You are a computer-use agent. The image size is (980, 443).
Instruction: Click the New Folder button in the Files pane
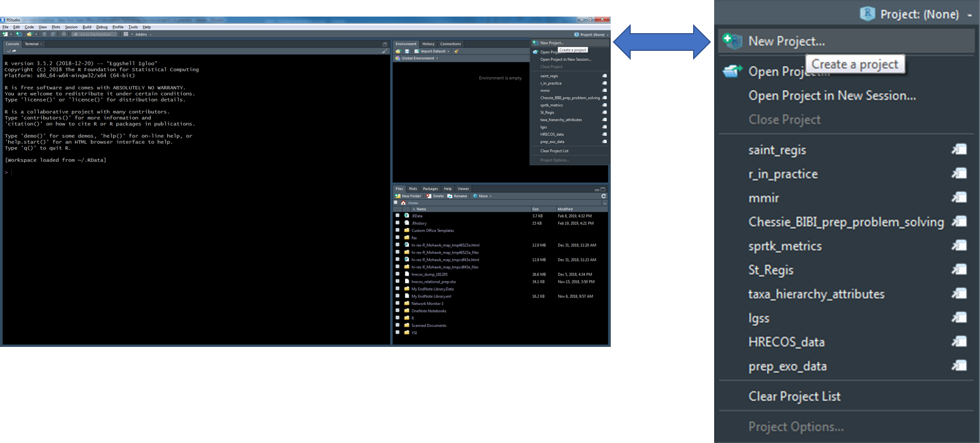[408, 196]
